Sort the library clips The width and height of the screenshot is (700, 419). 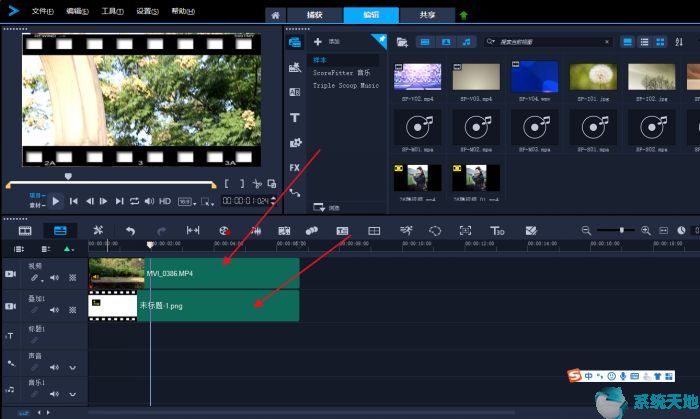(679, 42)
